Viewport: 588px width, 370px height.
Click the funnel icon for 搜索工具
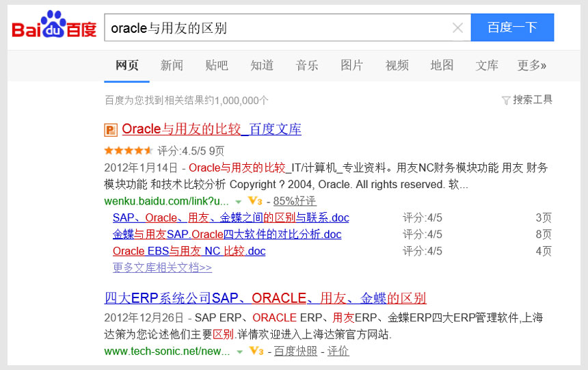[506, 101]
